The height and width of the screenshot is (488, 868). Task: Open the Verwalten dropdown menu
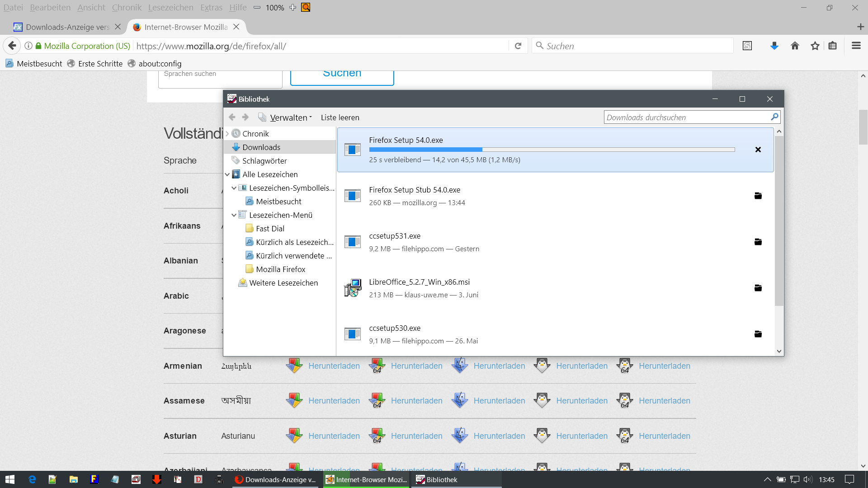tap(291, 117)
